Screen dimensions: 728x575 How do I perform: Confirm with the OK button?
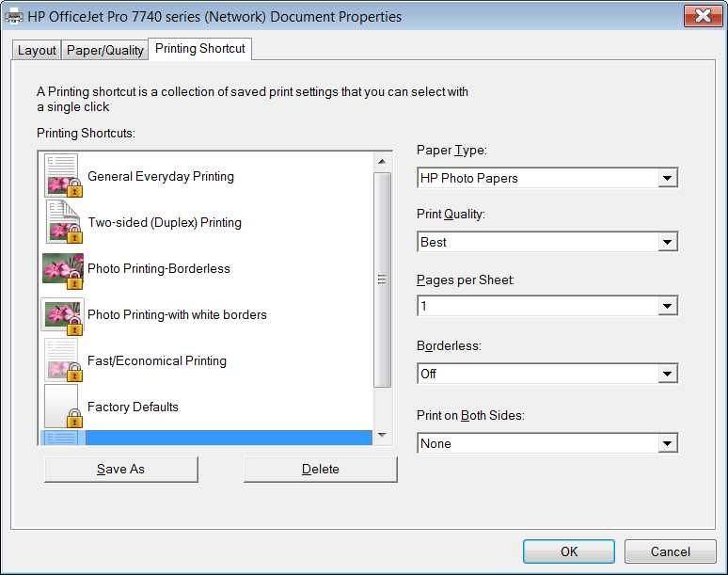click(x=569, y=551)
